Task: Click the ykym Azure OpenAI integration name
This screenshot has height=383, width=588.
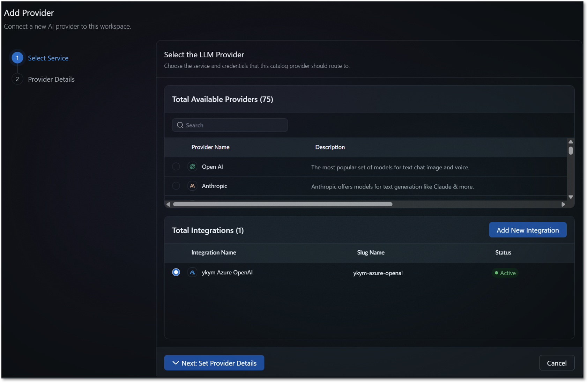Action: [227, 272]
